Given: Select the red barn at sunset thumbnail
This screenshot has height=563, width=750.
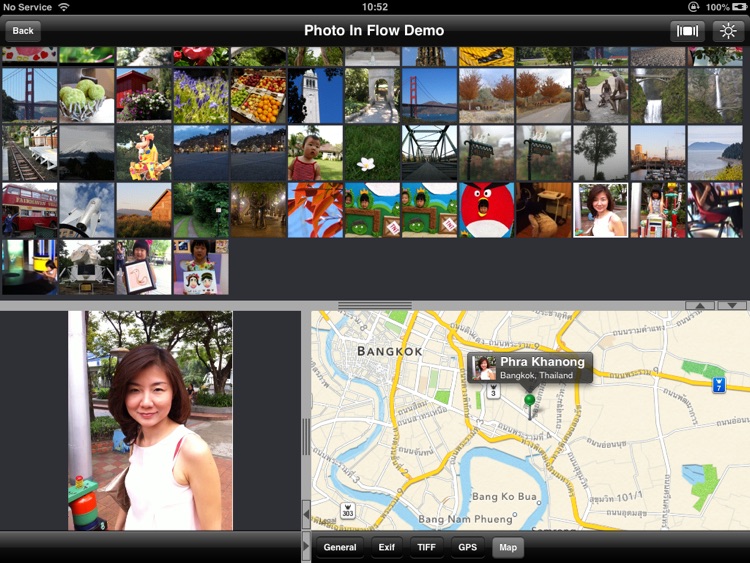Looking at the screenshot, I should [x=144, y=210].
